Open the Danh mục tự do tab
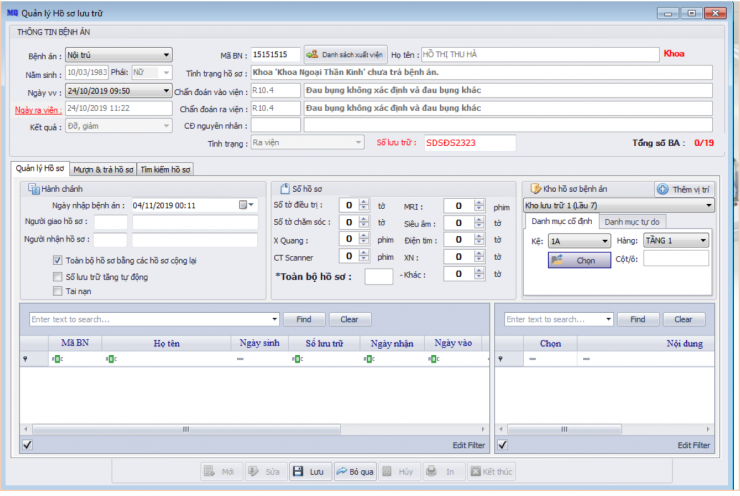Image resolution: width=740 pixels, height=496 pixels. click(x=634, y=221)
